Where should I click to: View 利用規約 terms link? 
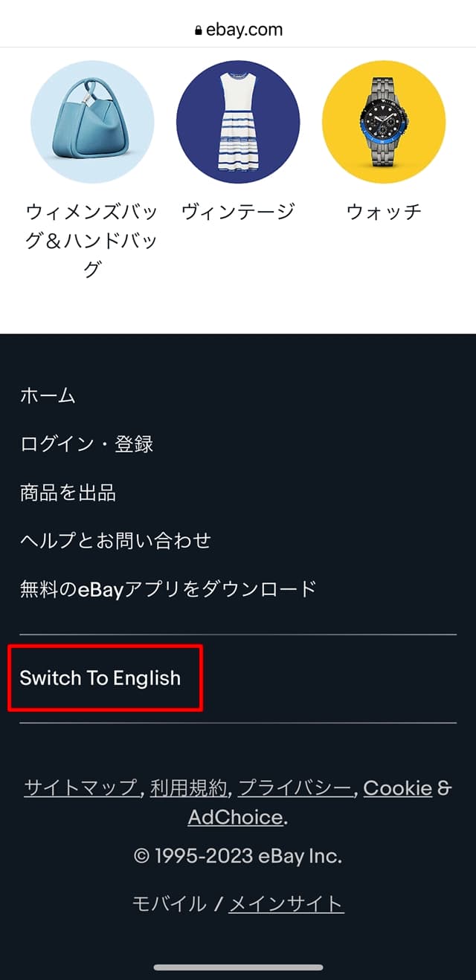188,788
